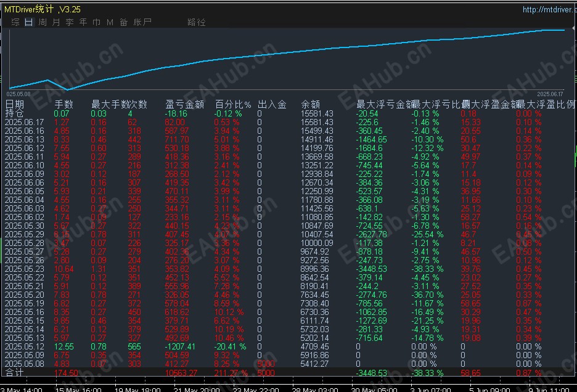Click the 587.97 profit amount

click(177, 131)
